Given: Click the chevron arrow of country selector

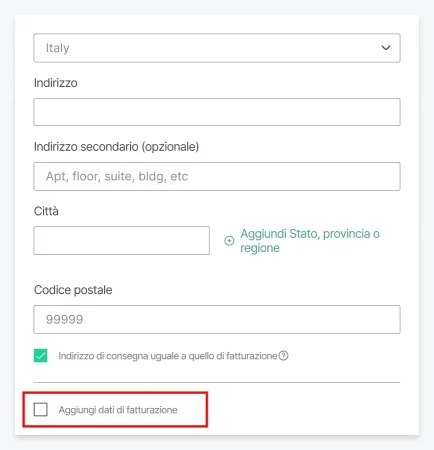Looking at the screenshot, I should [386, 48].
